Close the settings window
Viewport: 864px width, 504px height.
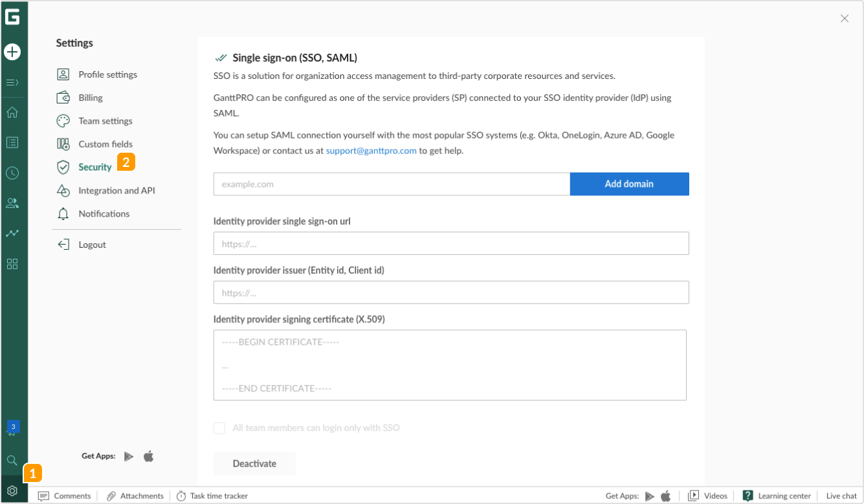845,19
